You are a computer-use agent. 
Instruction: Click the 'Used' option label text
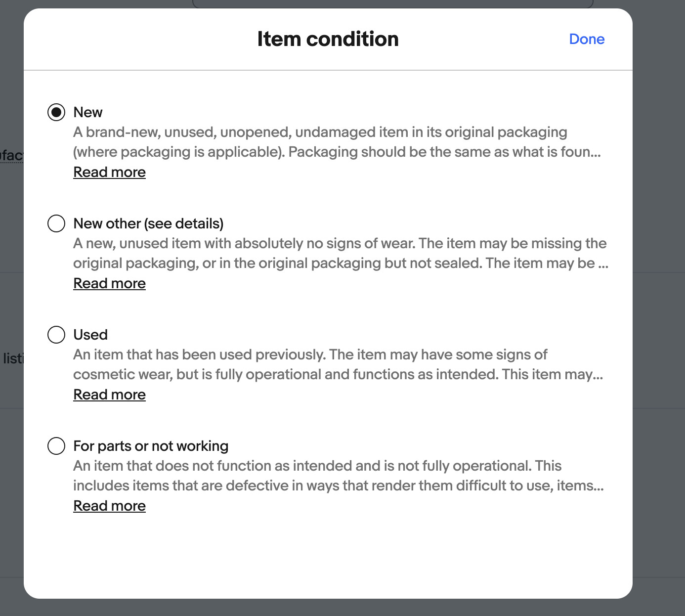[x=90, y=335]
